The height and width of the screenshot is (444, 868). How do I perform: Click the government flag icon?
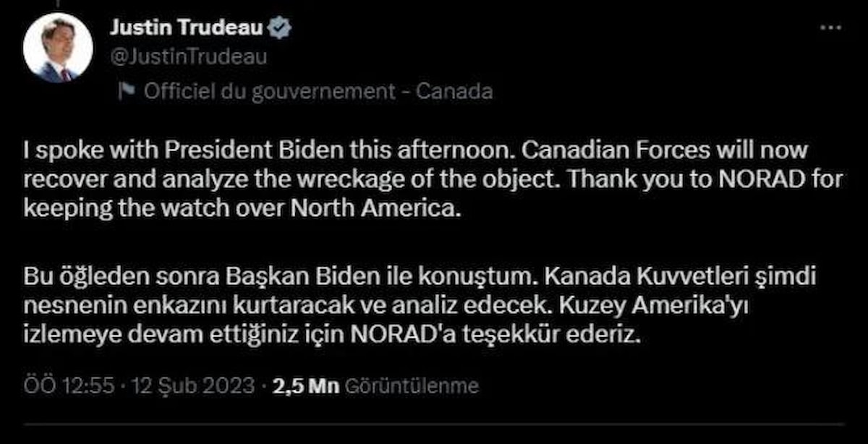[x=126, y=91]
